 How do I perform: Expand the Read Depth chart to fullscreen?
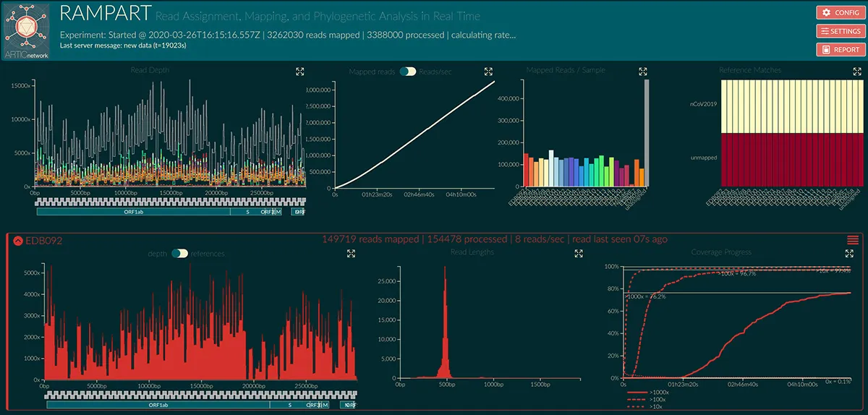tap(300, 72)
